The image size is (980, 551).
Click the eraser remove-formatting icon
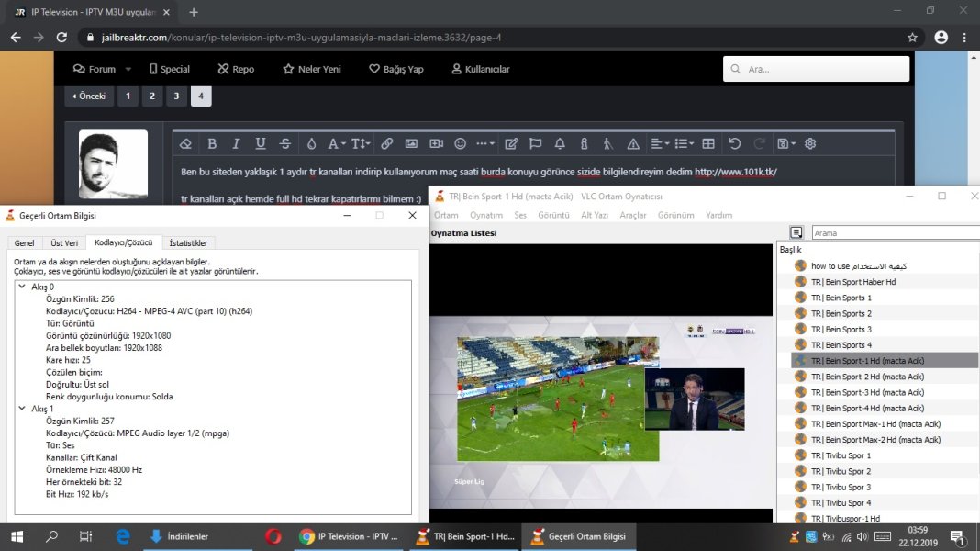[x=186, y=144]
